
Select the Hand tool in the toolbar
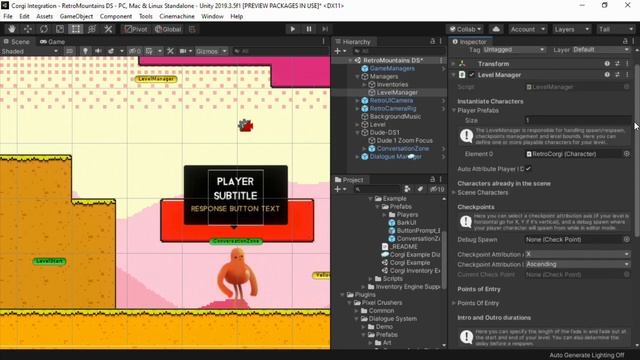11,29
